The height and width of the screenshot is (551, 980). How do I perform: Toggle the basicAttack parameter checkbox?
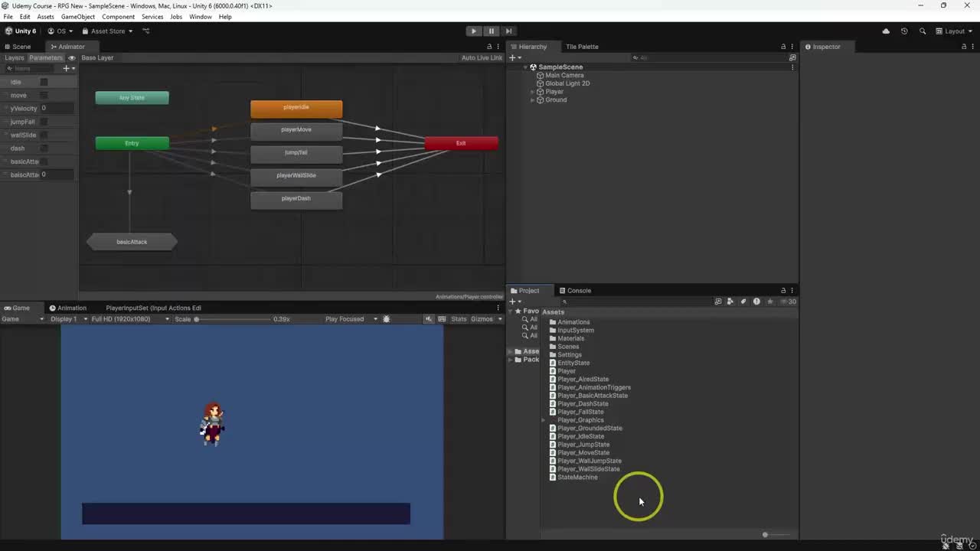pyautogui.click(x=44, y=161)
